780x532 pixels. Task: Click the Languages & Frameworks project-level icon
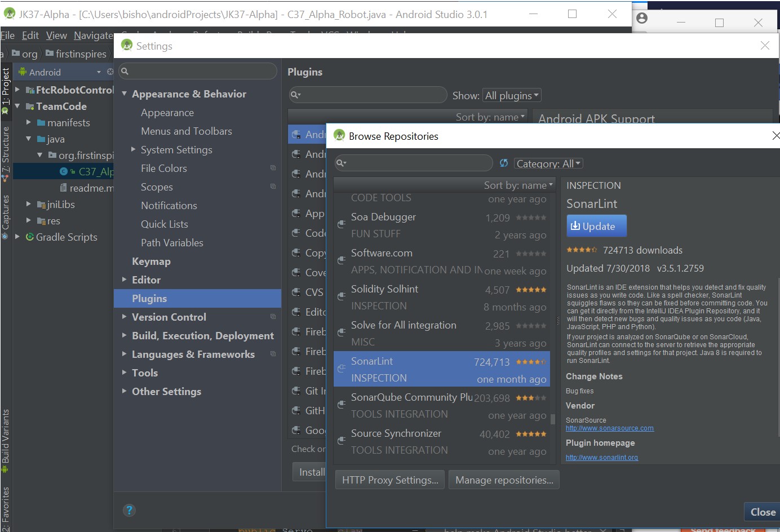coord(273,354)
